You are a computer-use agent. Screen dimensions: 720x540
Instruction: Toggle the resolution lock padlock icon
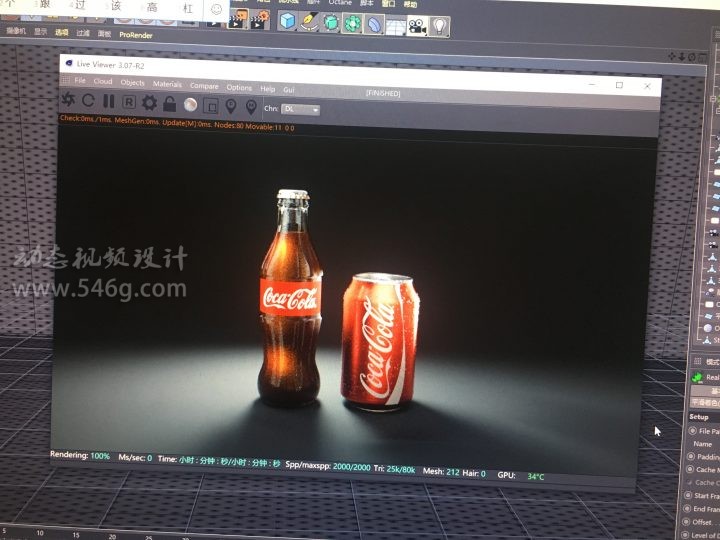click(x=170, y=104)
